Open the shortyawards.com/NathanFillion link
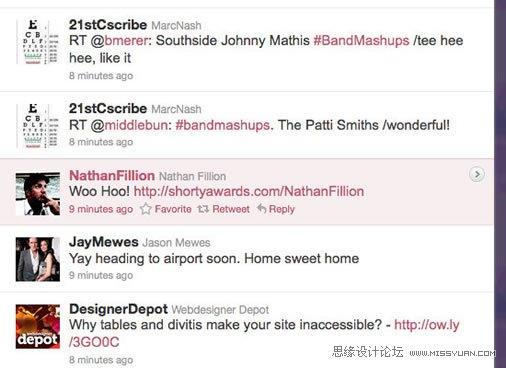This screenshot has width=506, height=368. tap(249, 192)
